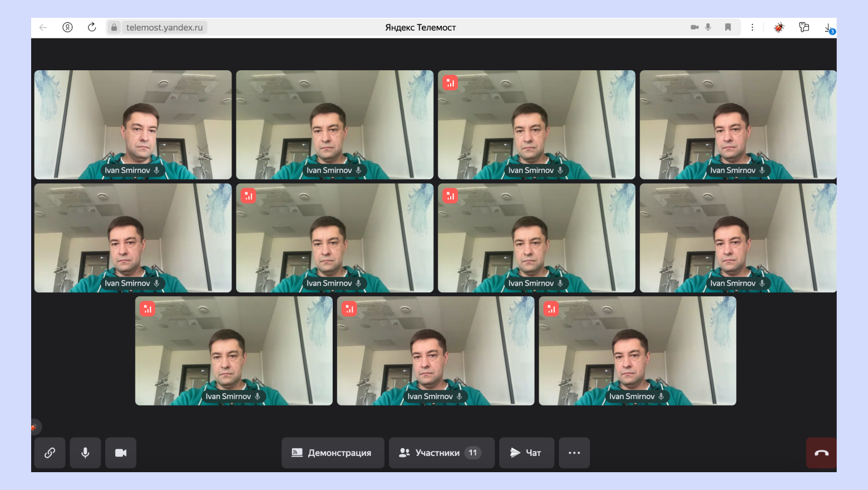Toggle your camera in the call bar
The image size is (868, 490).
click(x=121, y=453)
